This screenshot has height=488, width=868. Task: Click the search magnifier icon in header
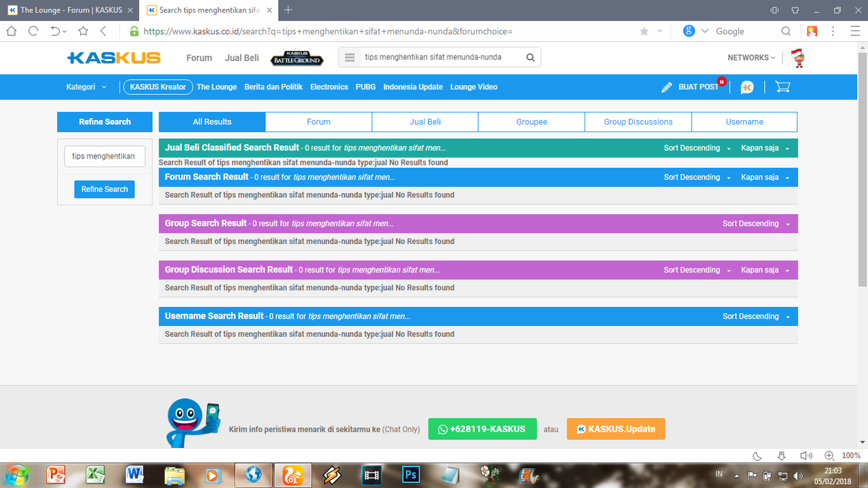pyautogui.click(x=530, y=58)
